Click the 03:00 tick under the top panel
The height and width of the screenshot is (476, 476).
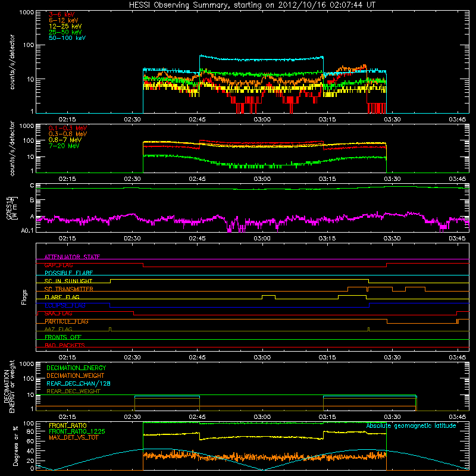262,120
